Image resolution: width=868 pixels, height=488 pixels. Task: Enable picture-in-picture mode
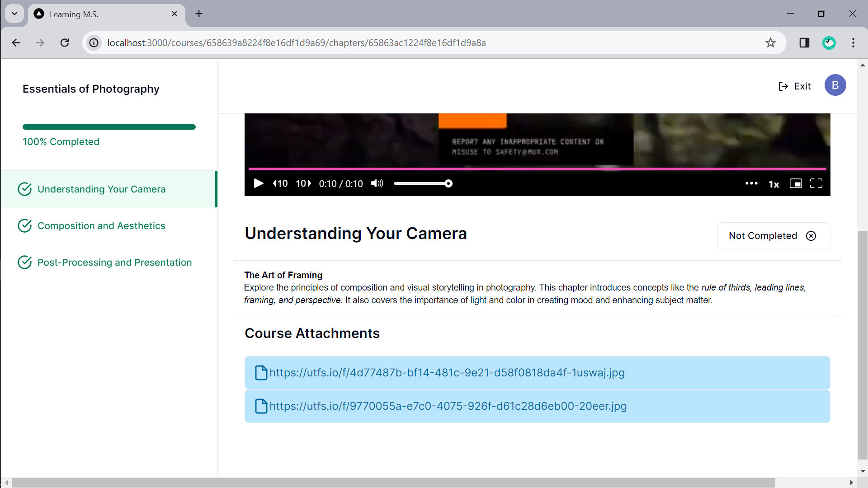[x=796, y=183]
